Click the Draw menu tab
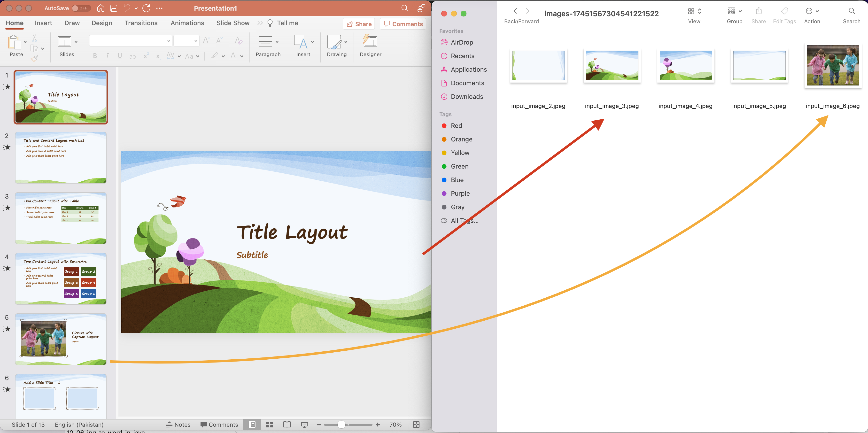 point(71,23)
